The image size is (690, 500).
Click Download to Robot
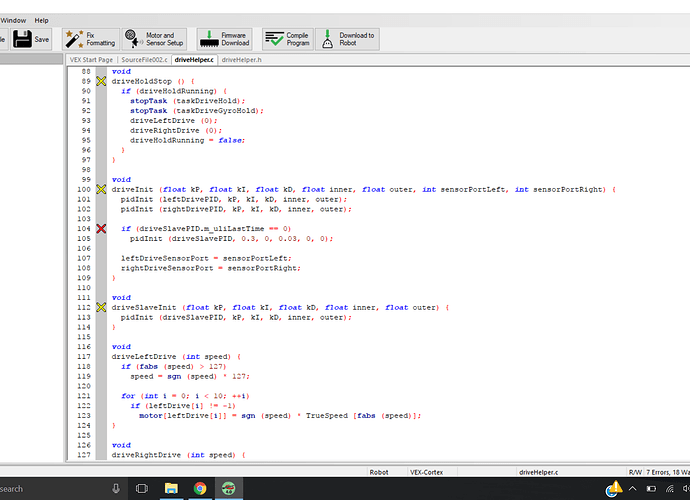tap(347, 39)
